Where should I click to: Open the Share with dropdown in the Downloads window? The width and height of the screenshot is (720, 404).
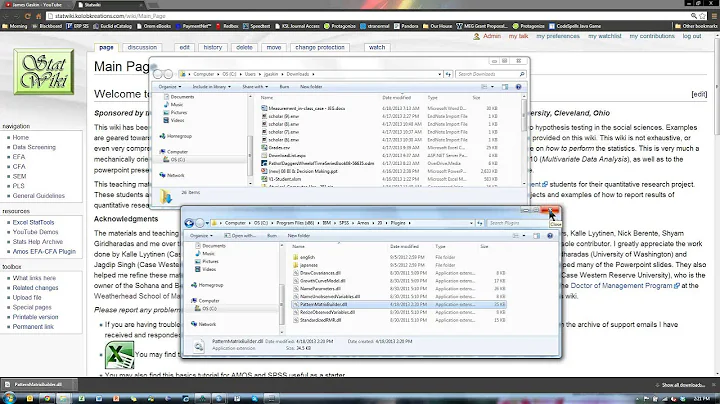pos(255,87)
